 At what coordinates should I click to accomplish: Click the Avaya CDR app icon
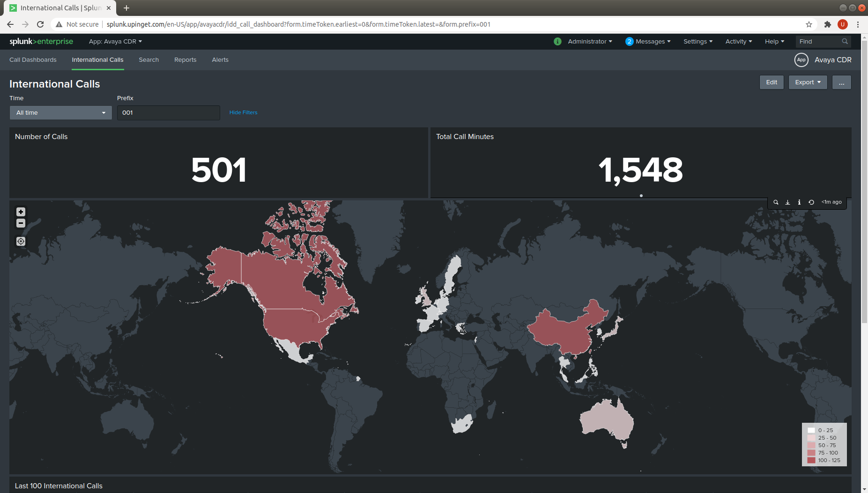(801, 60)
